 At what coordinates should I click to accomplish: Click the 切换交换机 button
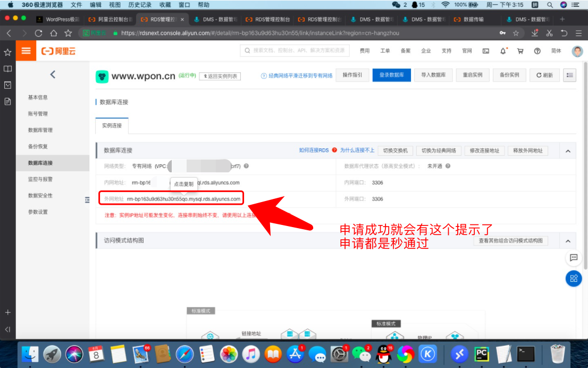395,150
